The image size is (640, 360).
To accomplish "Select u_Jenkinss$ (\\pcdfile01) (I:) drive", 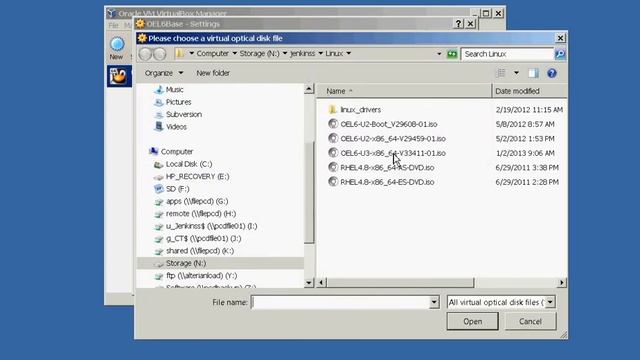I will [211, 226].
